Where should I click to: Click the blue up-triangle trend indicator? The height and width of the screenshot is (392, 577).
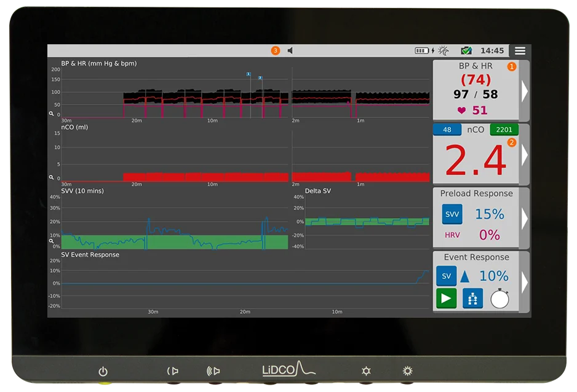(x=465, y=276)
